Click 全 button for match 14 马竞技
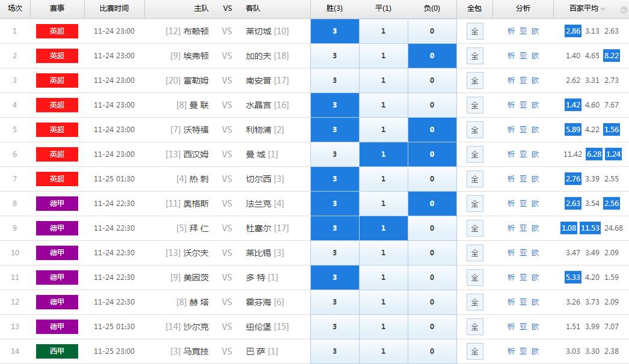 (x=474, y=351)
